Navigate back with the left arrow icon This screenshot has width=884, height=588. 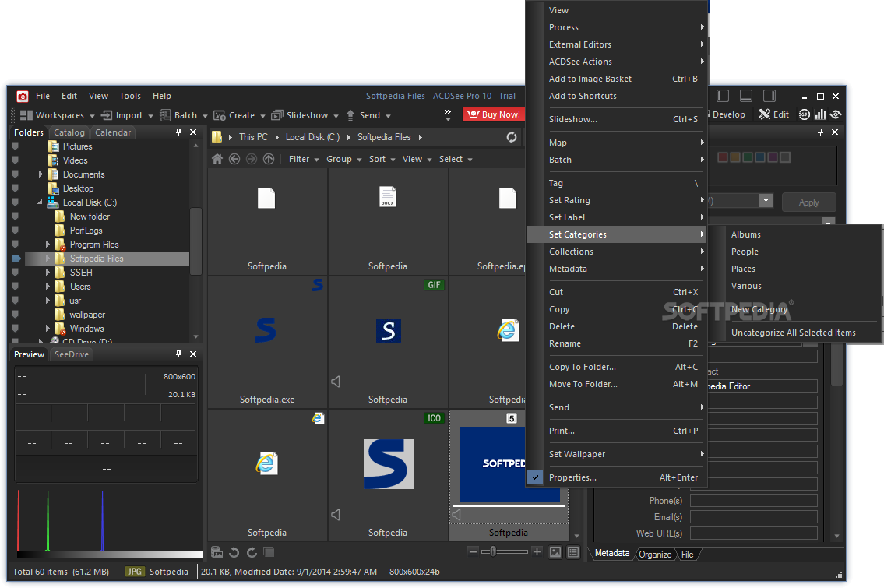pos(234,160)
